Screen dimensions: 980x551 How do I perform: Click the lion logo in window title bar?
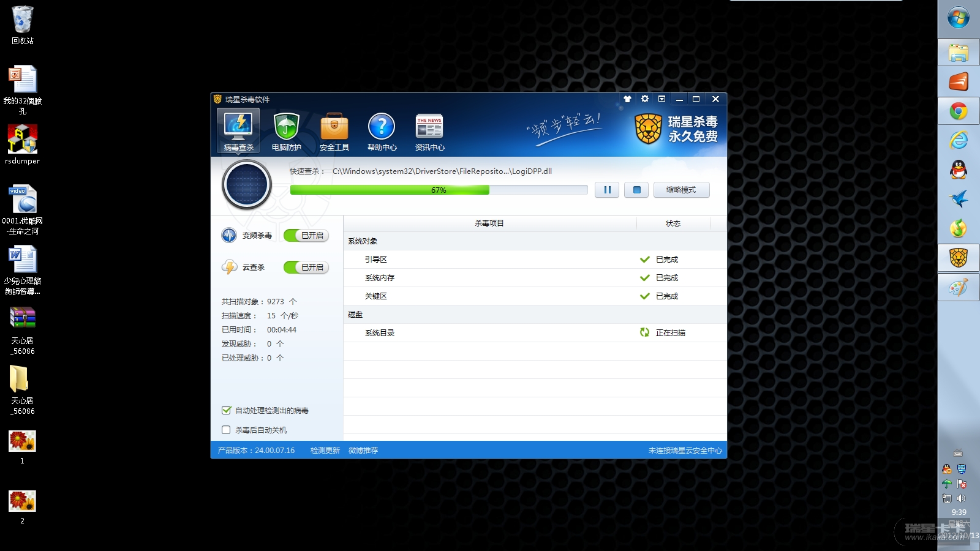click(217, 99)
